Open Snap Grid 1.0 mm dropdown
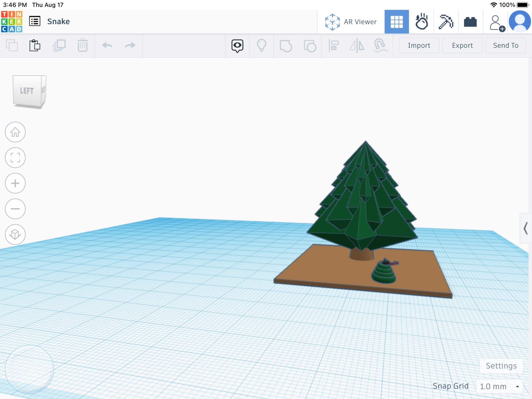Viewport: 532px width, 399px height. coord(499,386)
